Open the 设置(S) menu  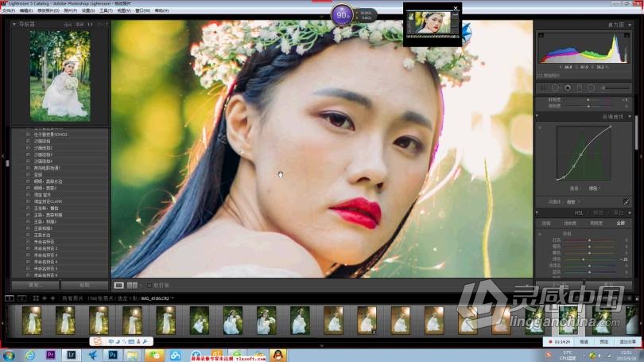coord(88,10)
